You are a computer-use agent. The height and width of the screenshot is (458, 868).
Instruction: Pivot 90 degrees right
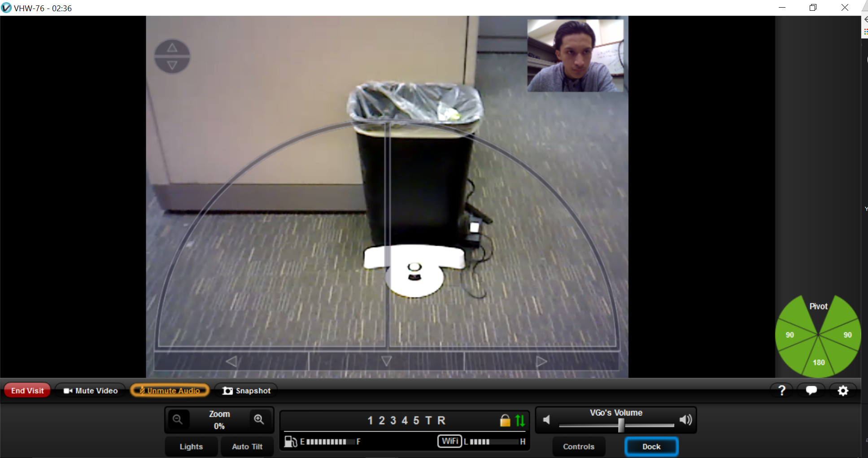point(847,335)
